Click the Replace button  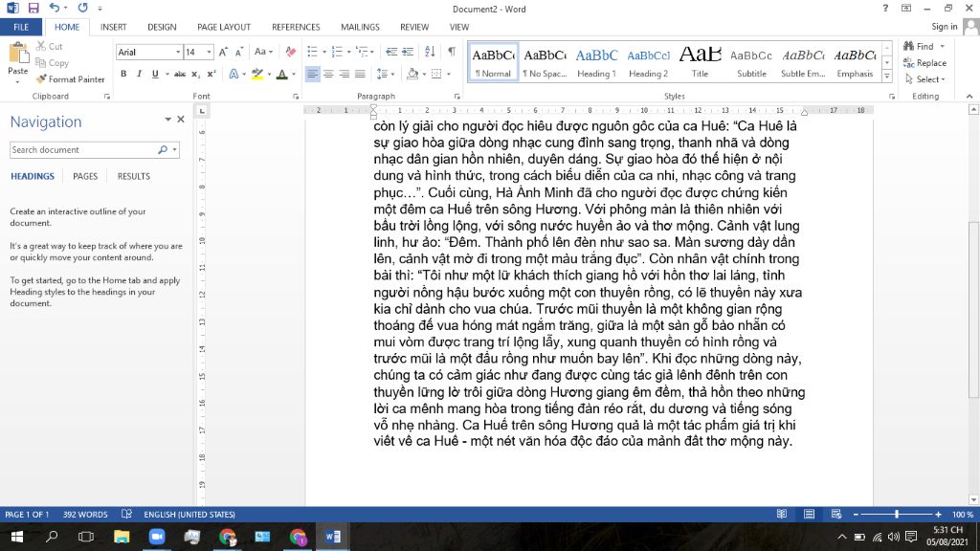coord(925,63)
